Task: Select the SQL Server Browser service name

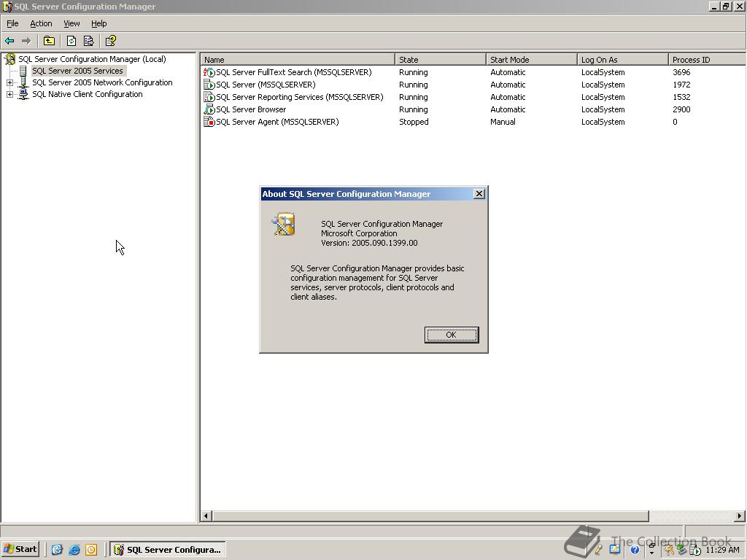Action: (x=251, y=109)
